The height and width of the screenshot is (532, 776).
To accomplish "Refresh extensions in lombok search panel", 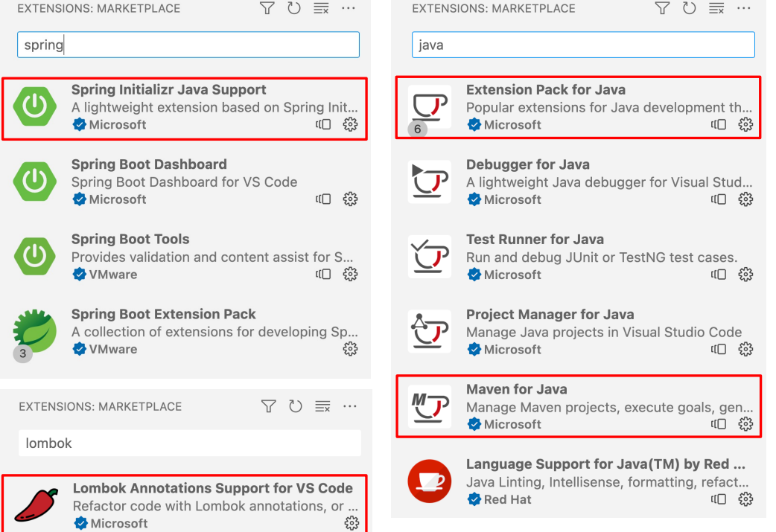I will (296, 406).
